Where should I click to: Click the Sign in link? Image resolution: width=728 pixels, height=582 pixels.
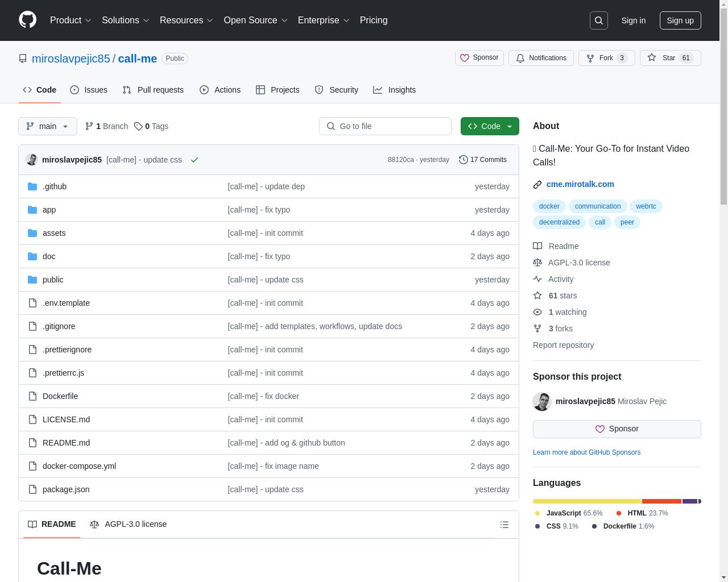(x=633, y=20)
